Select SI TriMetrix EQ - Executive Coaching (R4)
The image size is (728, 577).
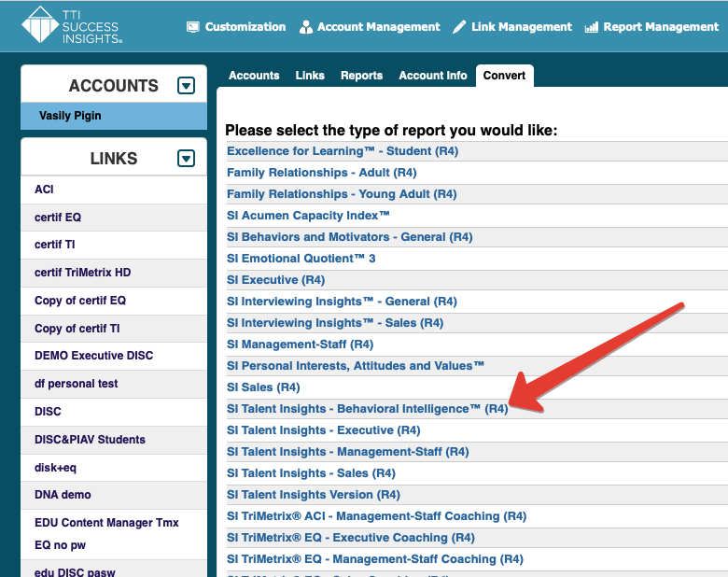click(351, 538)
